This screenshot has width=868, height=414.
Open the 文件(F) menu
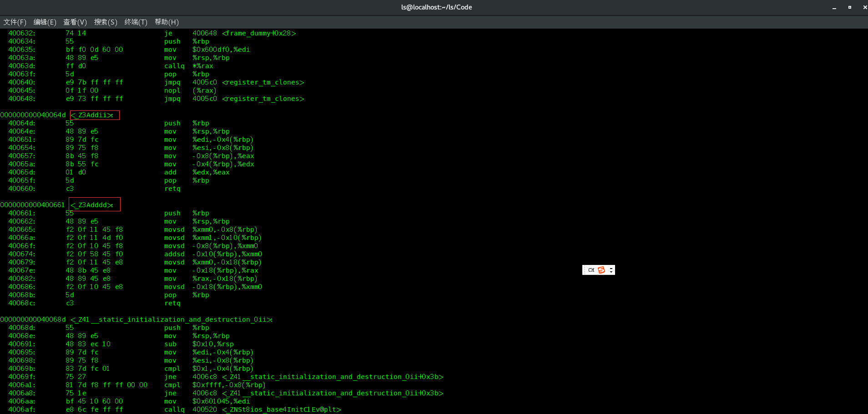tap(15, 22)
